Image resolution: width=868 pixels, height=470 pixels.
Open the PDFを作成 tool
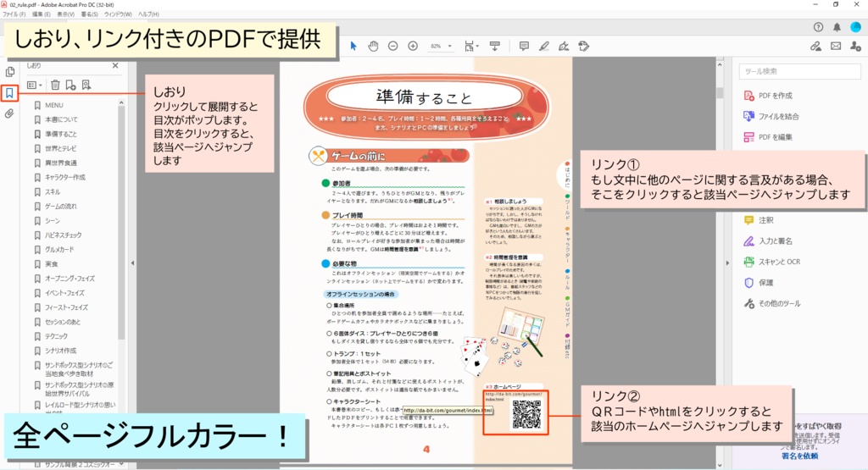[x=768, y=96]
